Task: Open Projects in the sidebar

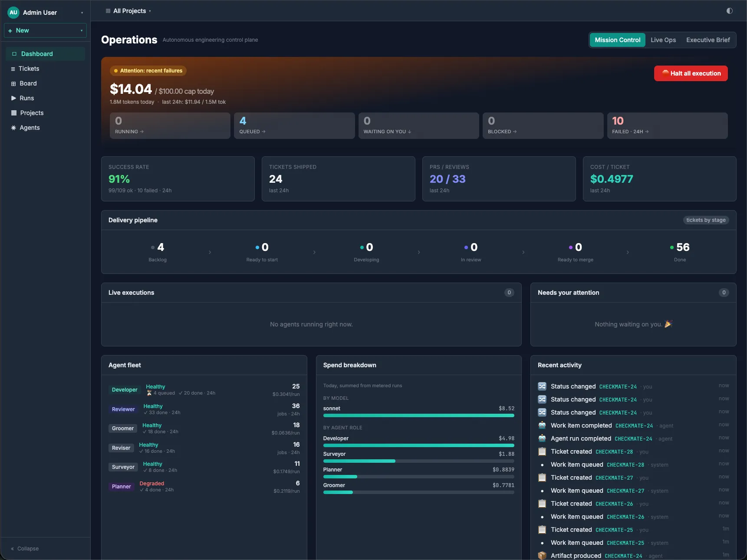Action: (x=46, y=113)
